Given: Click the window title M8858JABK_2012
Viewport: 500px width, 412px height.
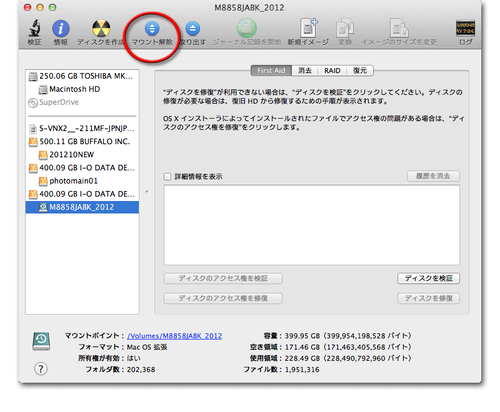Looking at the screenshot, I should [x=249, y=8].
